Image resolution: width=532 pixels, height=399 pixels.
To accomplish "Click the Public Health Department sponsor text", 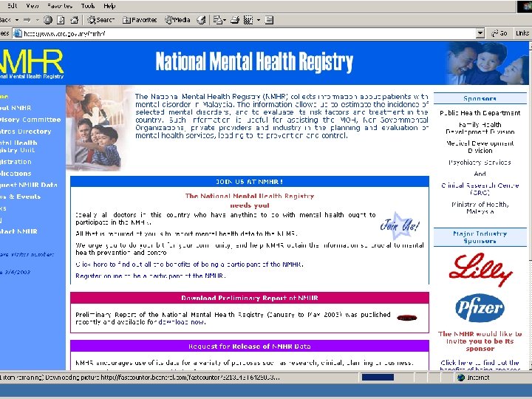I will (x=480, y=113).
